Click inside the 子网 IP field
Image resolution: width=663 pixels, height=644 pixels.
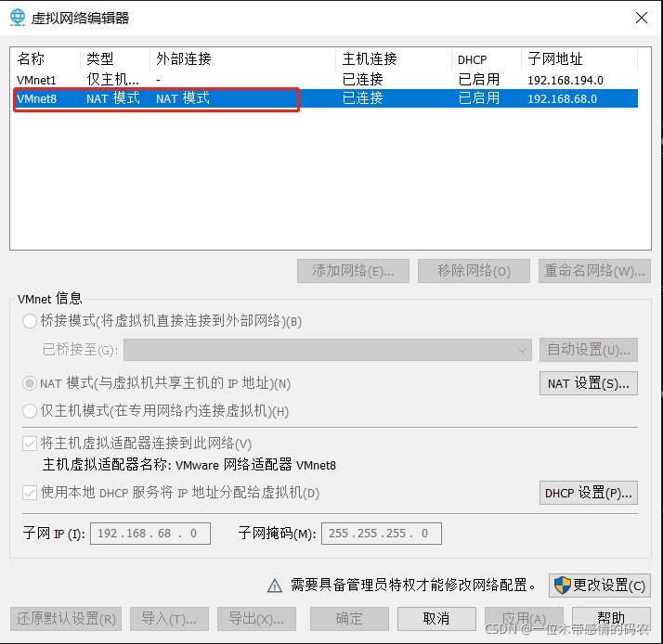[149, 534]
